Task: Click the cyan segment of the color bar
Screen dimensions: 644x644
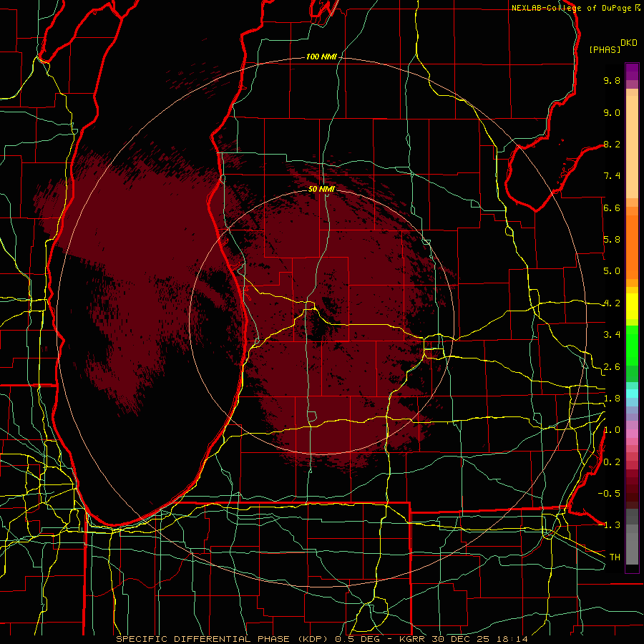Action: tap(632, 393)
